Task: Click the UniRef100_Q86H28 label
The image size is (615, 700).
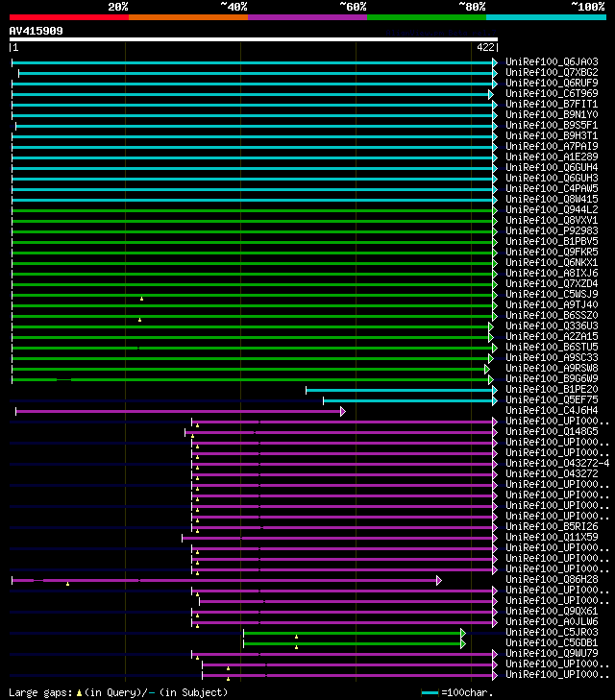Action: click(552, 579)
